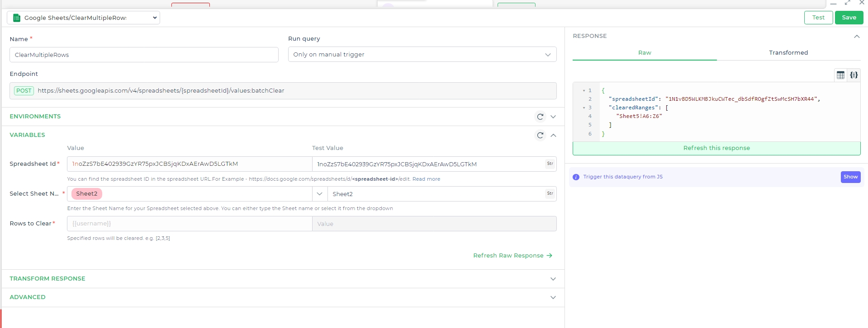
Task: Open the Run query dropdown
Action: (x=422, y=55)
